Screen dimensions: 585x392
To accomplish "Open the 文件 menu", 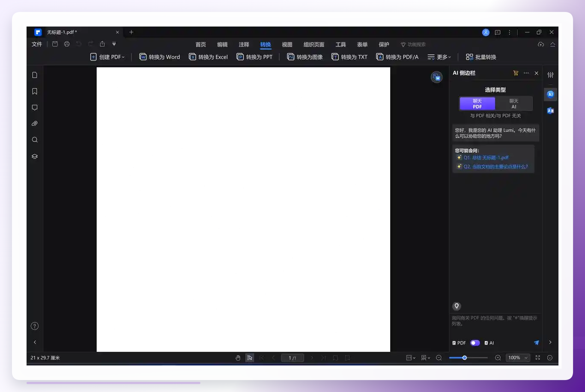I will [x=37, y=44].
